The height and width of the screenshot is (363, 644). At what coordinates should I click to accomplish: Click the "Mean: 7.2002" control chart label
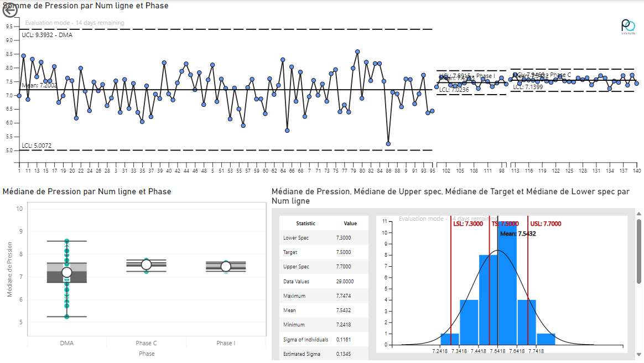(x=39, y=85)
